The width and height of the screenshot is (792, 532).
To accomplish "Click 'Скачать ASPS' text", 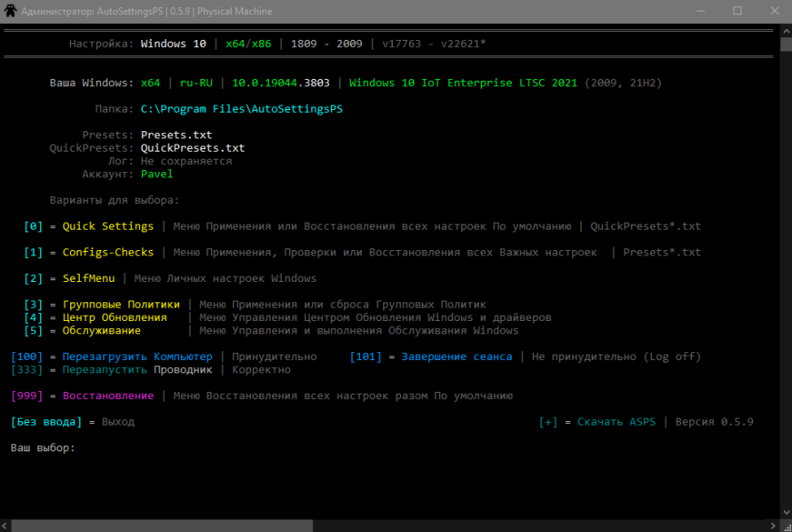I will click(x=616, y=422).
